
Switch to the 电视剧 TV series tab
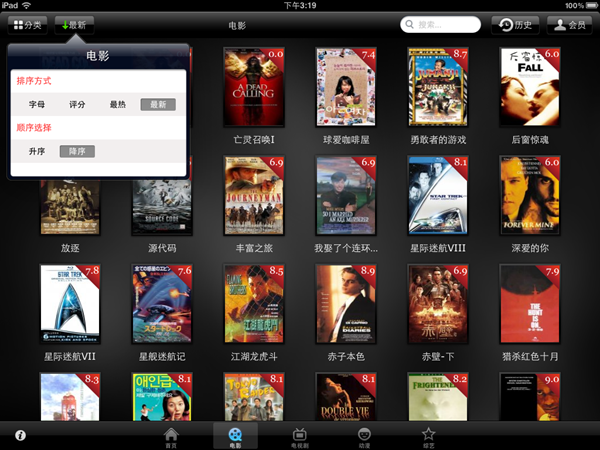tap(300, 438)
